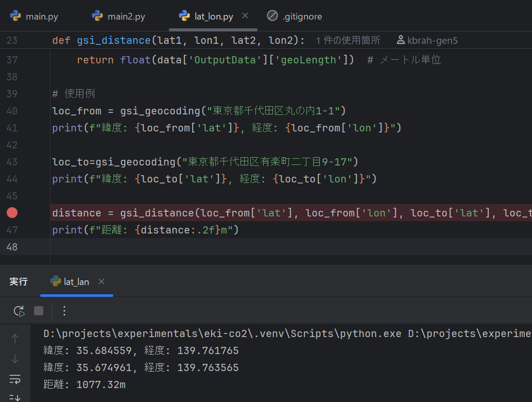The image size is (532, 402).
Task: Click the '# 使用例' comment on line 39
Action: (74, 94)
